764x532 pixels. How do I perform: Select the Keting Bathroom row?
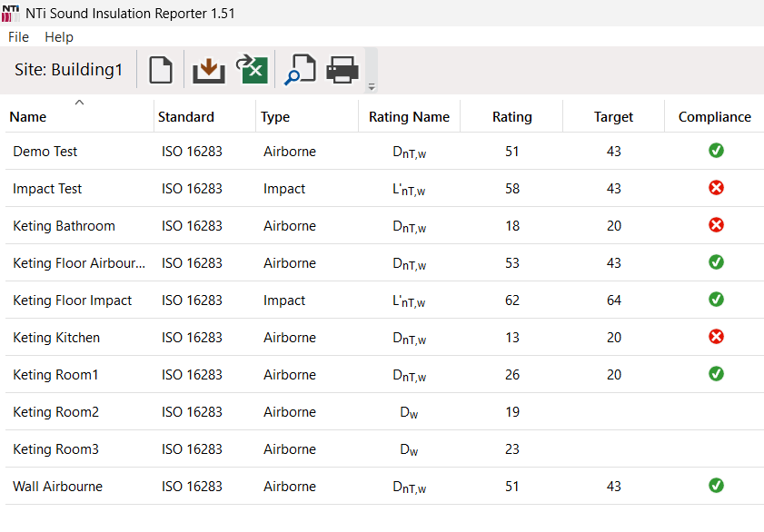(64, 226)
